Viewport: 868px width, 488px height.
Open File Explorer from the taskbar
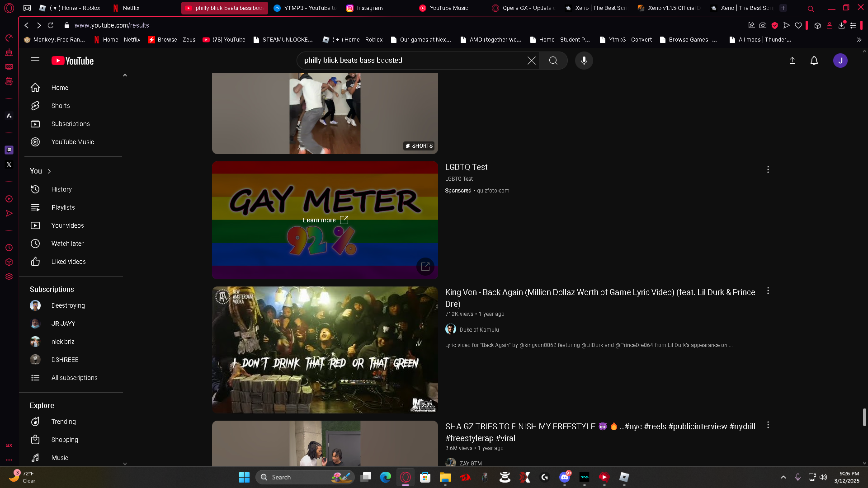[x=445, y=477]
